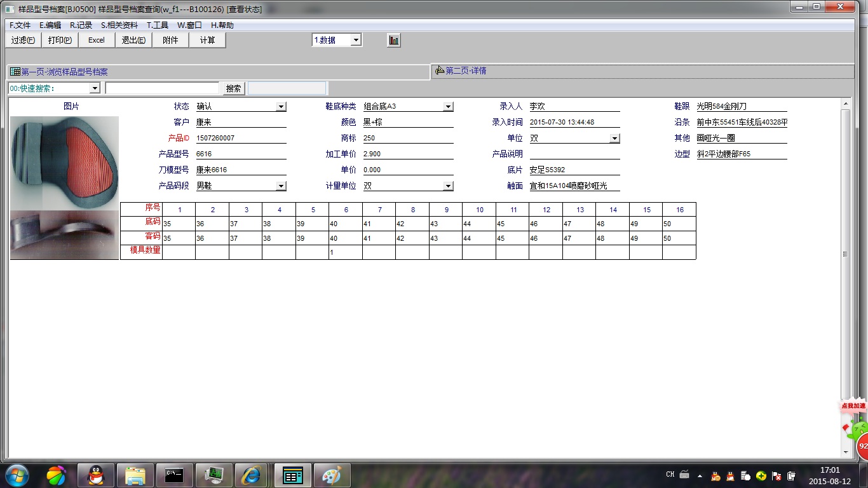This screenshot has height=488, width=868.
Task: Click the Excel export button
Action: (97, 40)
